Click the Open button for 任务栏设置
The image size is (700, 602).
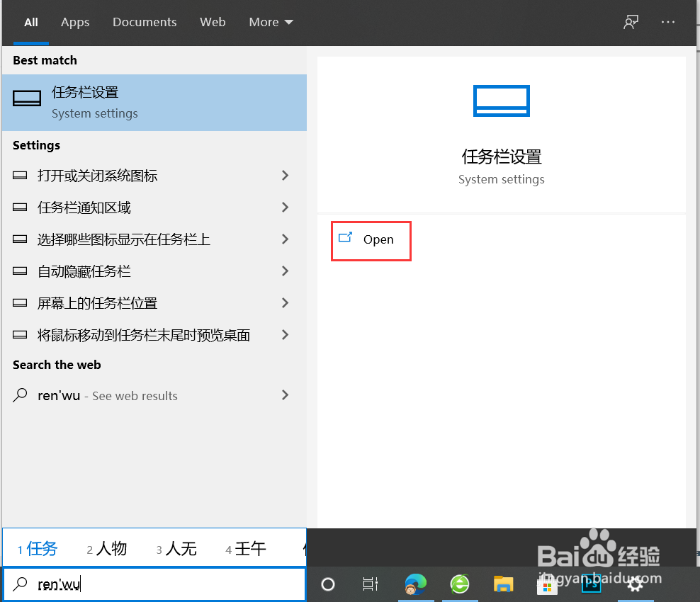pyautogui.click(x=371, y=240)
